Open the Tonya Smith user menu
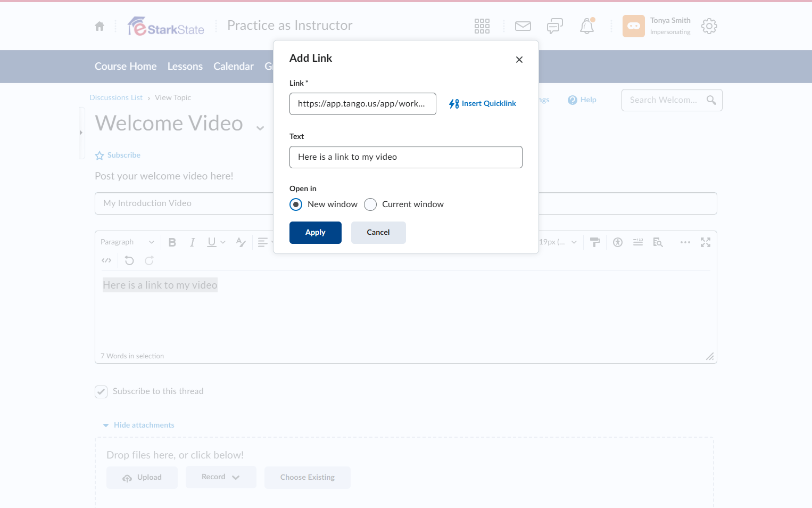Screen dimensions: 812x508 coord(657,26)
